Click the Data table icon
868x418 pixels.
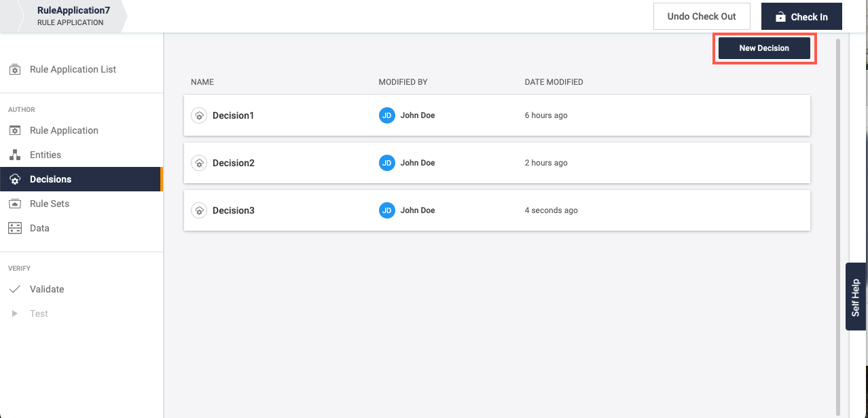14,228
